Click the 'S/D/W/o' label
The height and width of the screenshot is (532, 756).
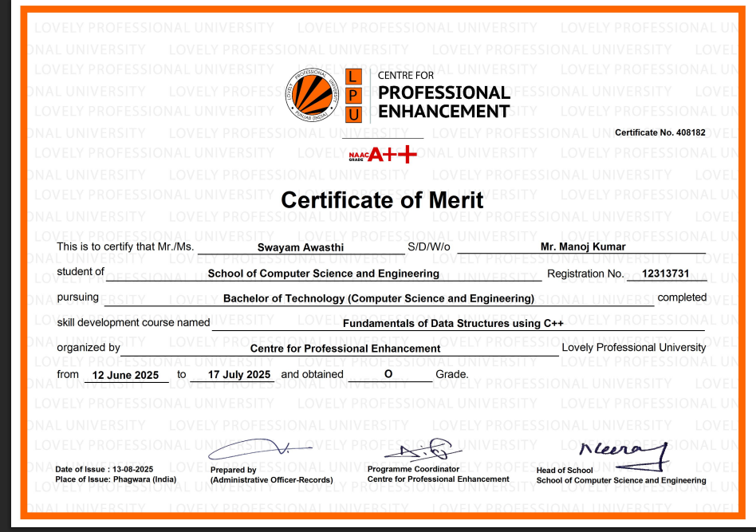(x=428, y=247)
